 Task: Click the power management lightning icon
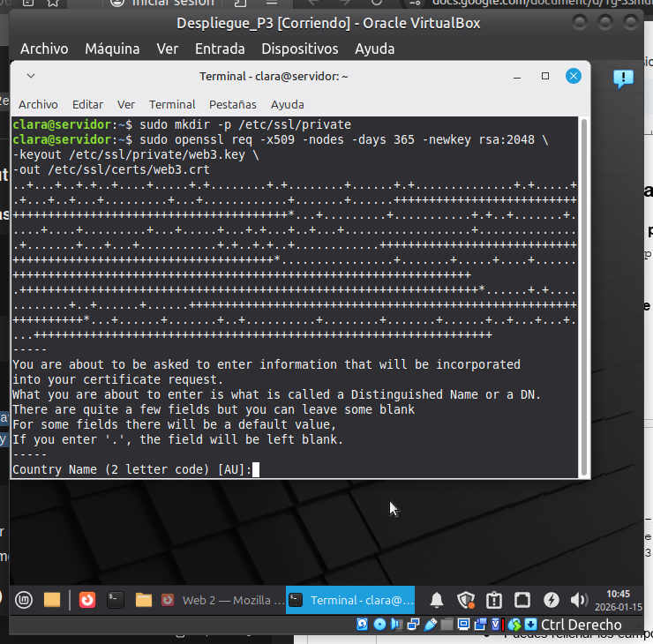pos(551,601)
